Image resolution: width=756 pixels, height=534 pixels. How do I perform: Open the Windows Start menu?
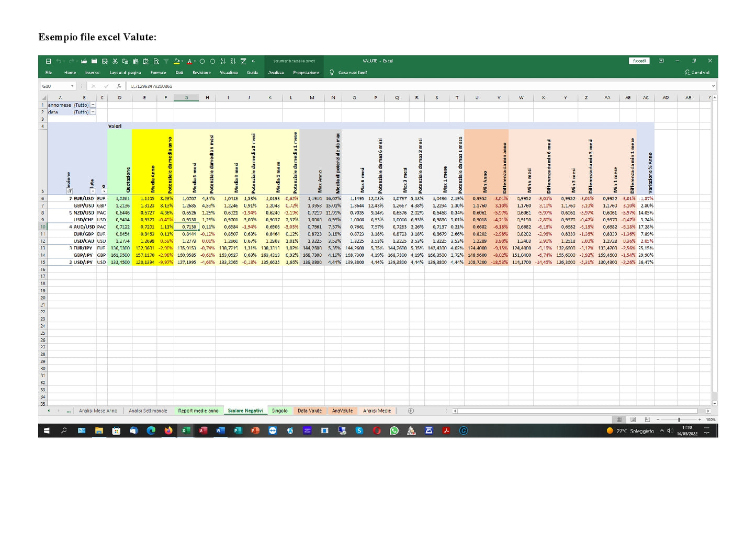(47, 430)
